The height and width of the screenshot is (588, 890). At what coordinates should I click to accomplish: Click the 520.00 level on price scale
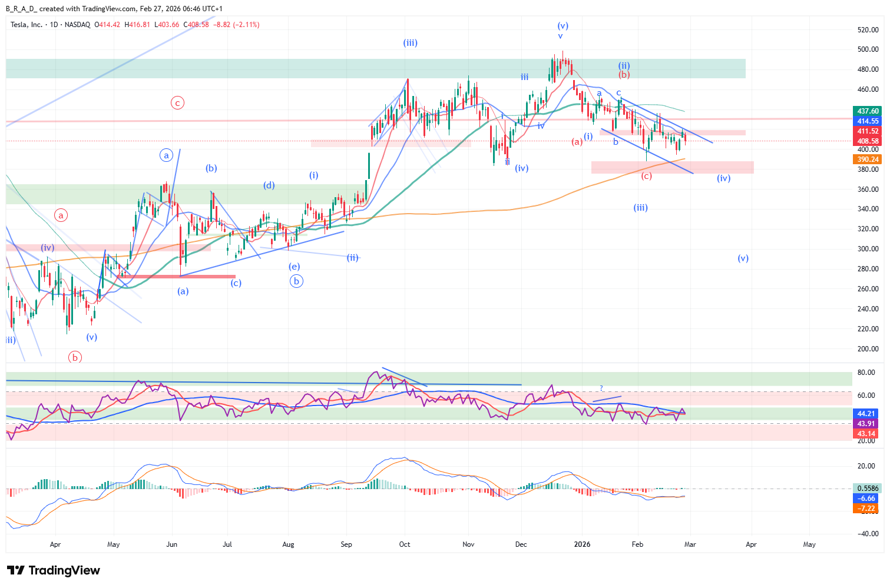click(x=868, y=30)
